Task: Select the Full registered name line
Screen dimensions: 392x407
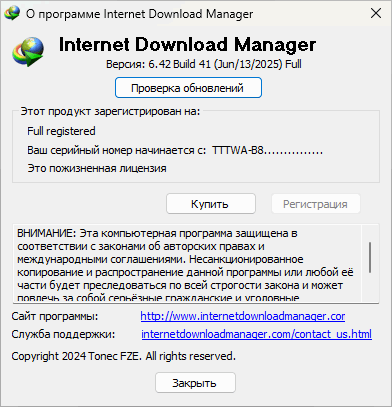Action: [61, 131]
